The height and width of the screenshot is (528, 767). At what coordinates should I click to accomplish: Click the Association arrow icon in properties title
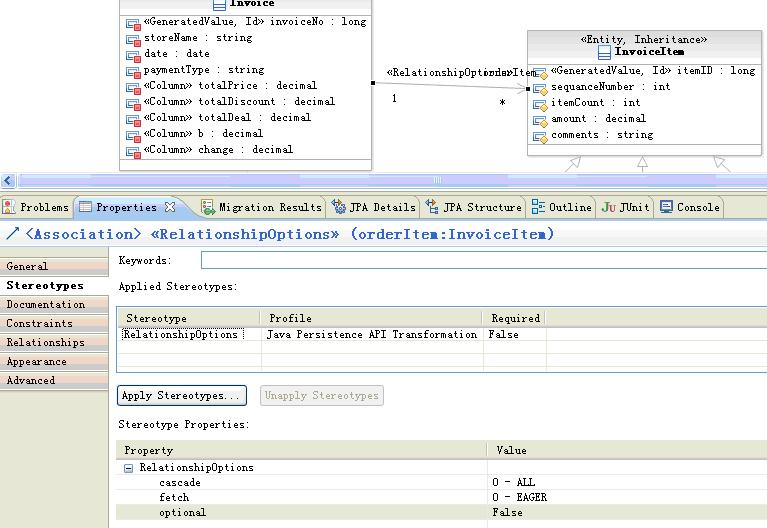13,233
